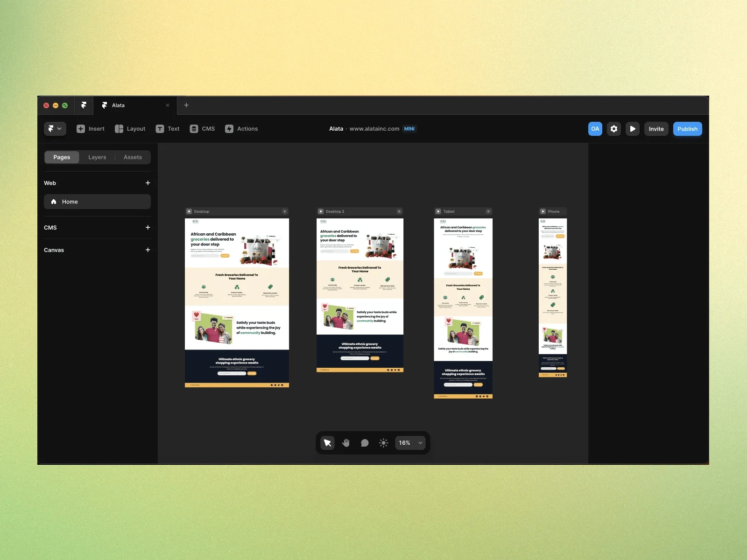Add breakpoint next to Desktop frame
This screenshot has width=747, height=560.
(x=285, y=211)
